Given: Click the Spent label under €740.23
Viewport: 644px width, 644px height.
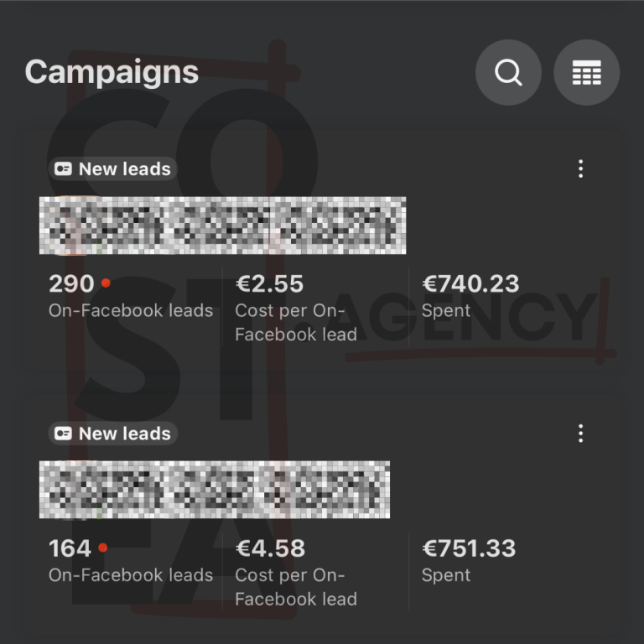Looking at the screenshot, I should tap(446, 311).
